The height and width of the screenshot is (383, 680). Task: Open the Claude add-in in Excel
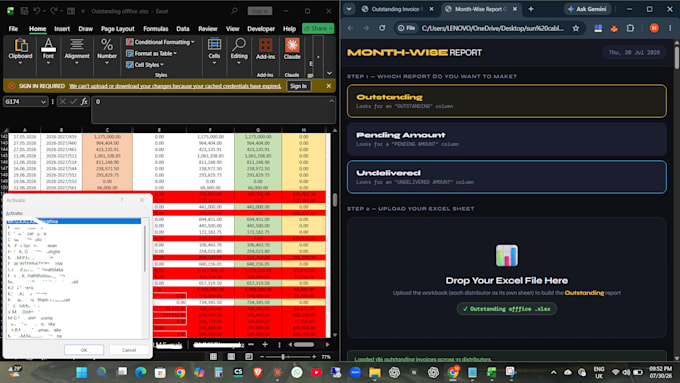click(292, 49)
